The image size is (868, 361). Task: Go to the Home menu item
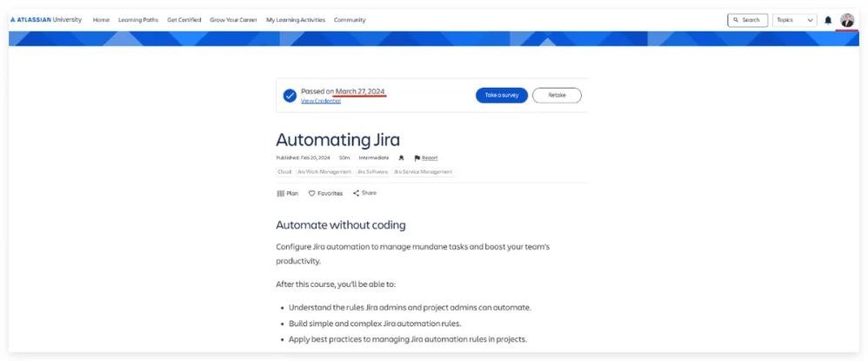point(101,20)
